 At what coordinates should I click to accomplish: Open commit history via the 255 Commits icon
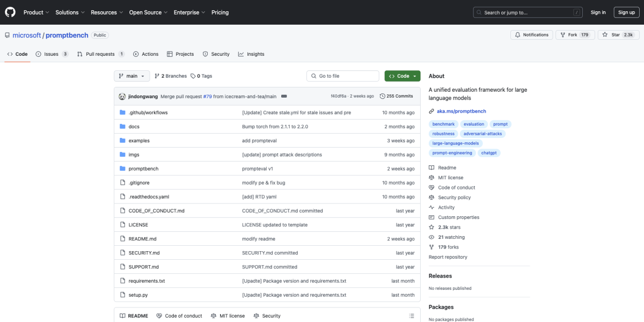(x=382, y=96)
